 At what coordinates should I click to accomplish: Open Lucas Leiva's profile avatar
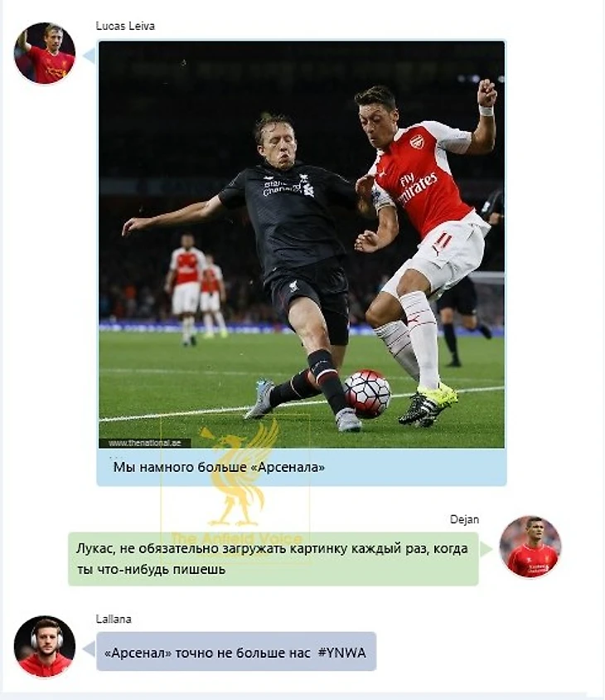pos(45,53)
